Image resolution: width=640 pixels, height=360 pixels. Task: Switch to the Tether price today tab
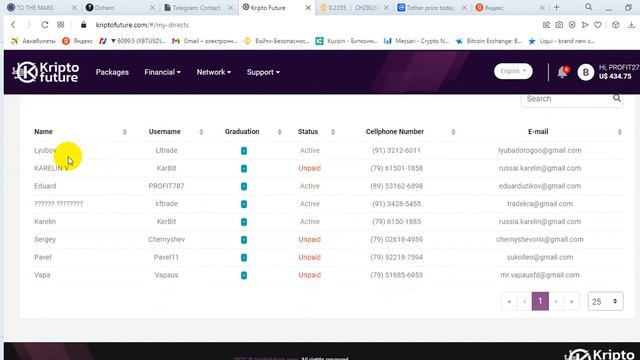point(433,7)
